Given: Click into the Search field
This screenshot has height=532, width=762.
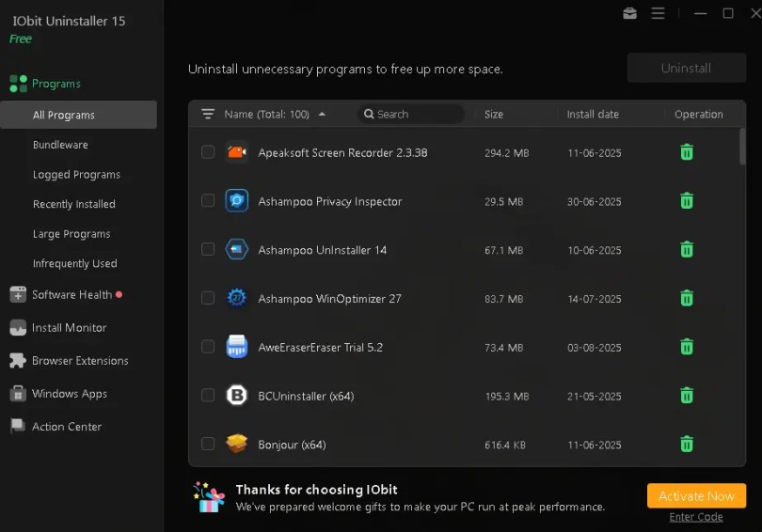Looking at the screenshot, I should [411, 114].
